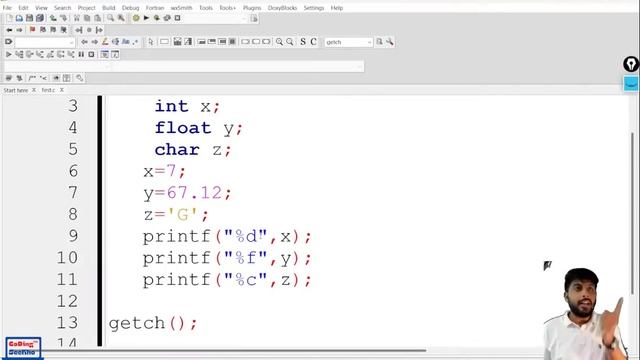Screen dimensions: 640x360
Task: Open the Edit menu
Action: pyautogui.click(x=23, y=8)
